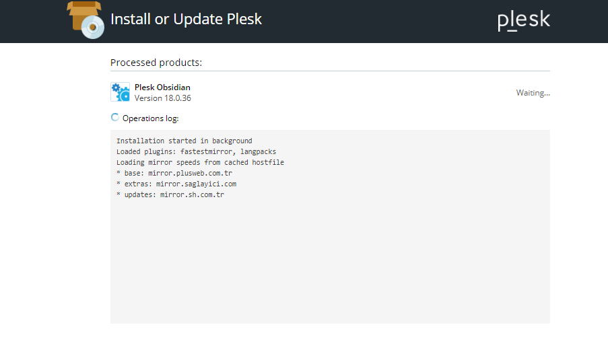The image size is (608, 364).
Task: Select the Plesk Obsidian product name
Action: (162, 87)
